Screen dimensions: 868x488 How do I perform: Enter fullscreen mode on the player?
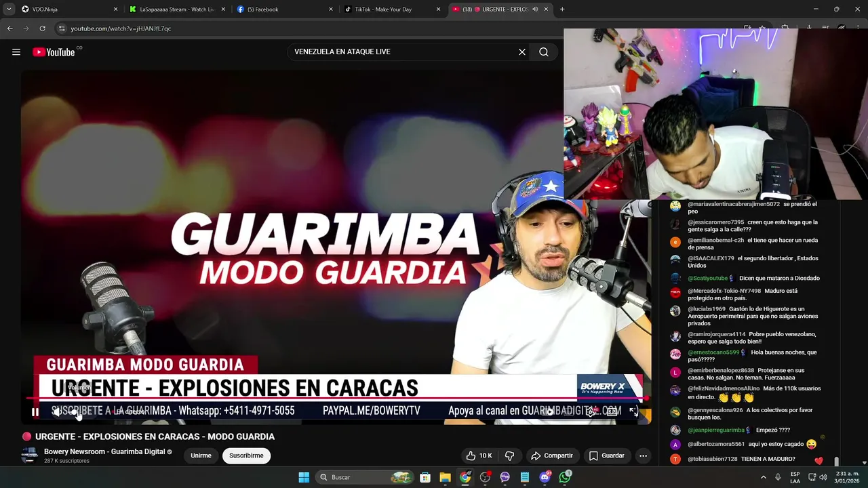tap(633, 411)
